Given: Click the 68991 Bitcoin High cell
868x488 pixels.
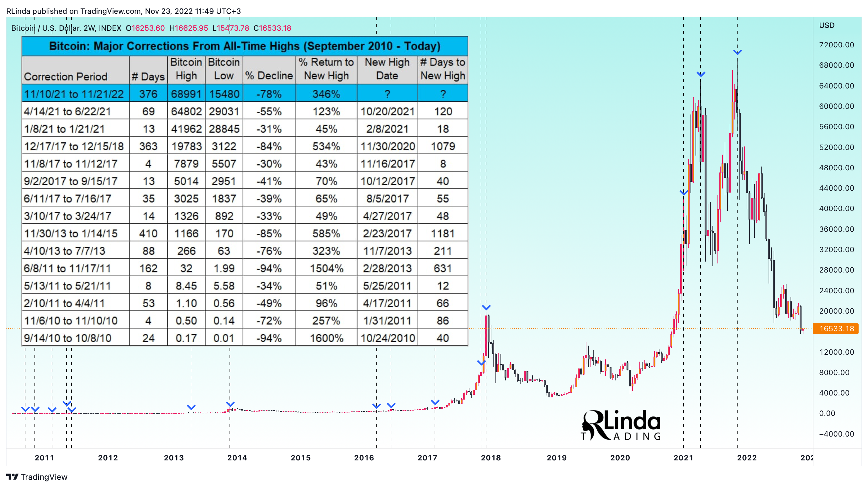Looking at the screenshot, I should coord(186,94).
